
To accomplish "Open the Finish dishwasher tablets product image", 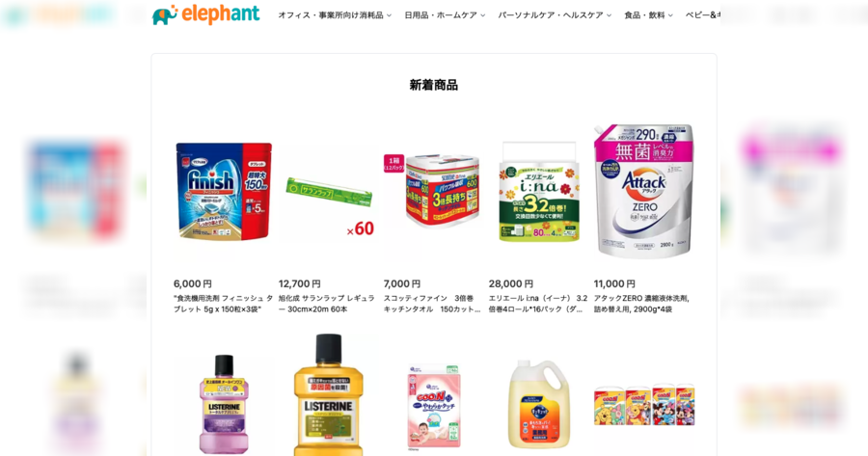I will point(224,192).
